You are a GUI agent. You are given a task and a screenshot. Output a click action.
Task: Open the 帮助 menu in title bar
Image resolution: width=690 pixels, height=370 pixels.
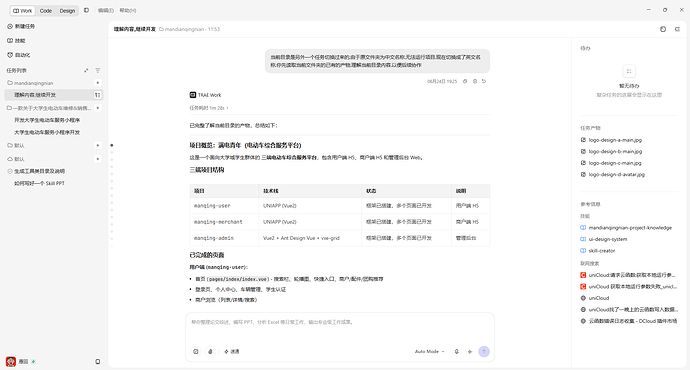pos(128,10)
